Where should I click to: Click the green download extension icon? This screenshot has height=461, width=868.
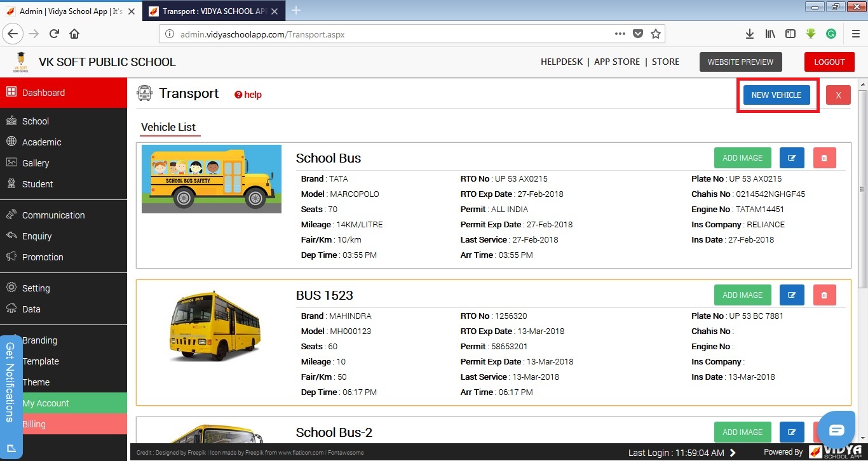coord(811,34)
